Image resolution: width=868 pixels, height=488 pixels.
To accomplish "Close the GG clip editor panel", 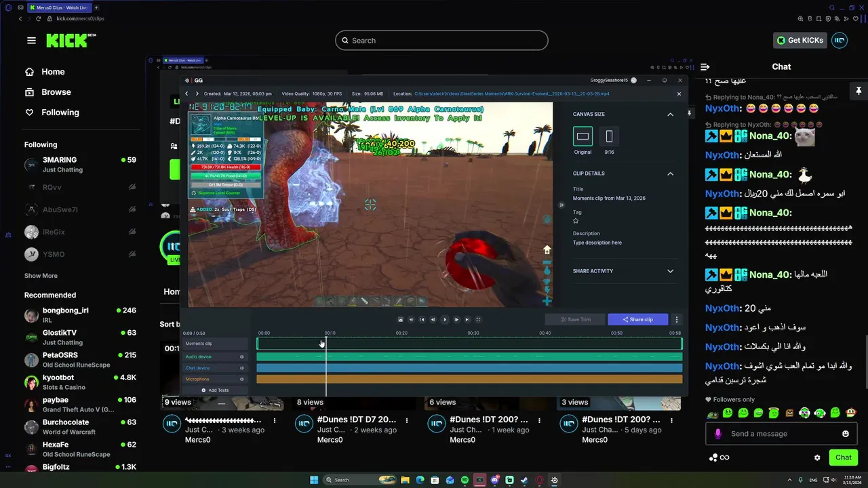I will (x=679, y=94).
